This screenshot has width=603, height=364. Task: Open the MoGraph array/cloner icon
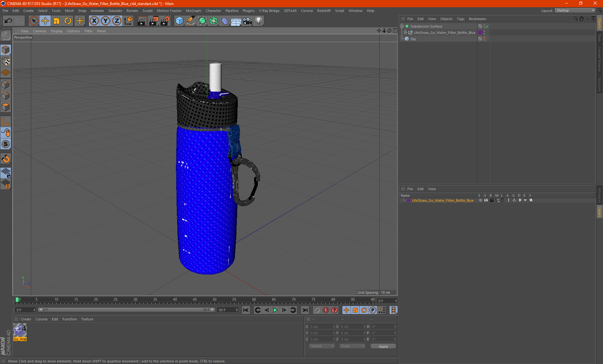tap(214, 21)
